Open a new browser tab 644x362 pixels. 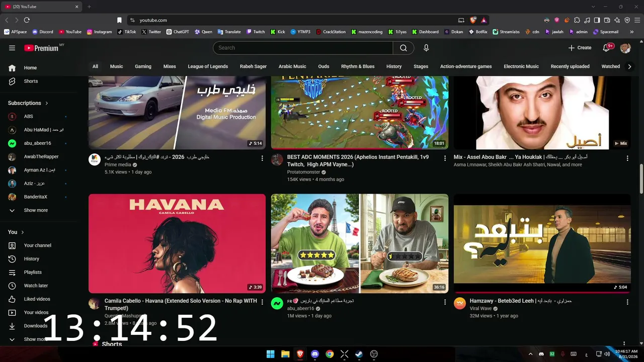tap(89, 7)
